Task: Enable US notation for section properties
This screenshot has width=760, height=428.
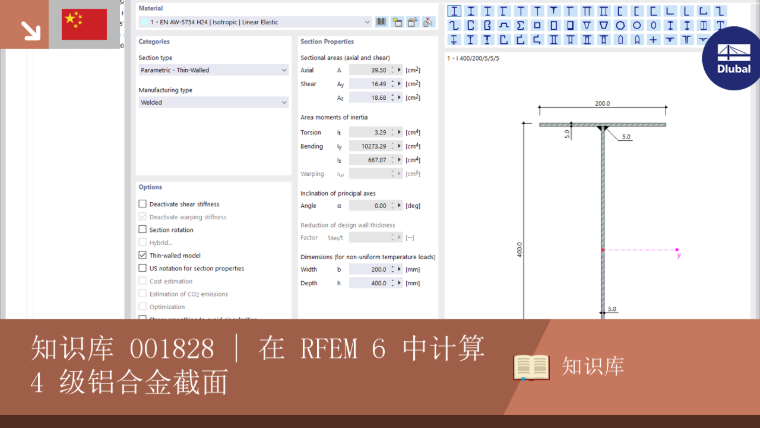Action: coord(142,268)
